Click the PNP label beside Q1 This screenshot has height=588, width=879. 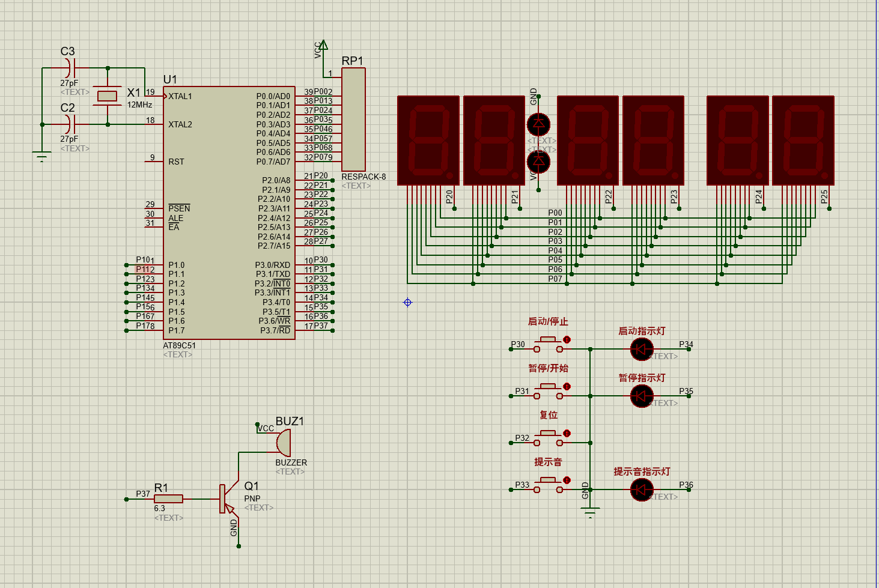click(x=252, y=499)
